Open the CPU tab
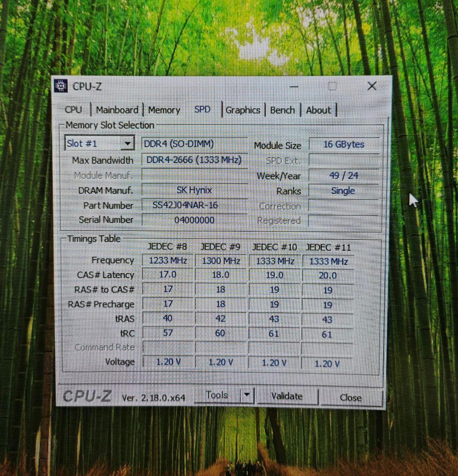Viewport: 458px width, 476px height. 74,110
